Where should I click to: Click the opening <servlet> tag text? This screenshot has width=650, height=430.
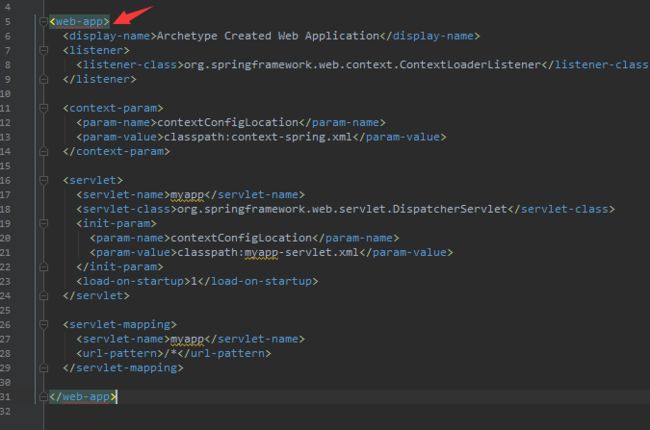pyautogui.click(x=93, y=180)
